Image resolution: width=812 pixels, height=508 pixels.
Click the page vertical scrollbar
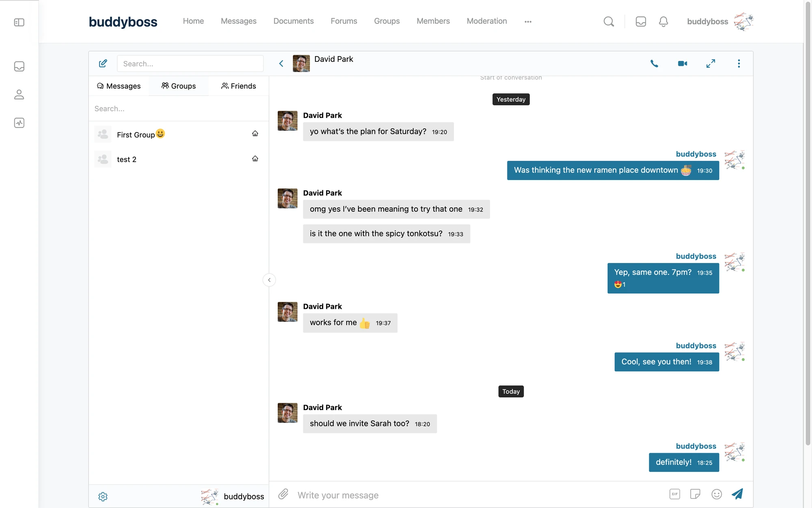(808, 224)
